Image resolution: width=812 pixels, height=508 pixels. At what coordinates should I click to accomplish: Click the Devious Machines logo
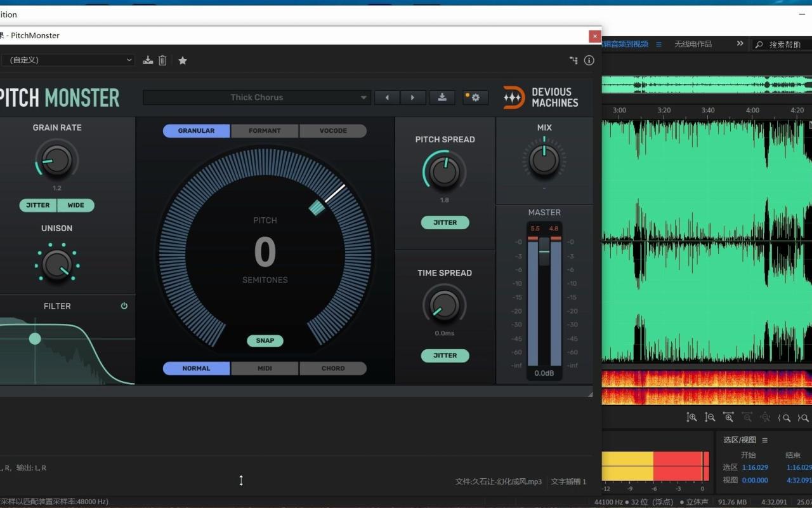click(540, 97)
